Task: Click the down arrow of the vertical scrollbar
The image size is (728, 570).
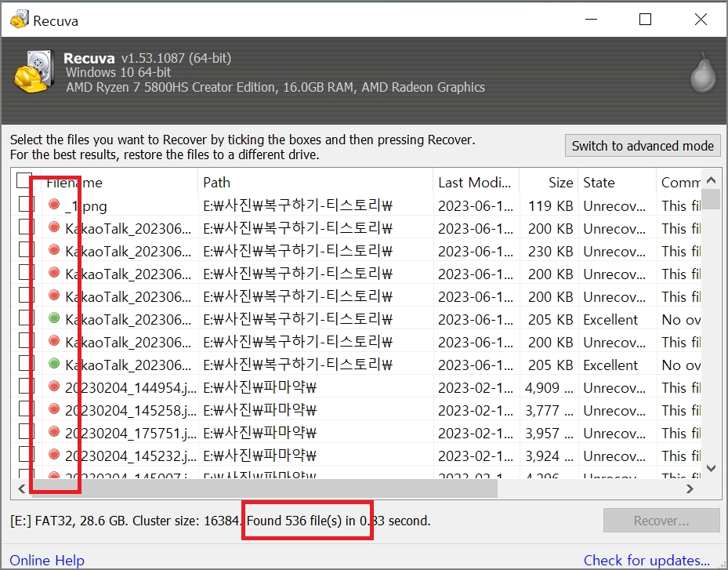Action: click(x=711, y=468)
